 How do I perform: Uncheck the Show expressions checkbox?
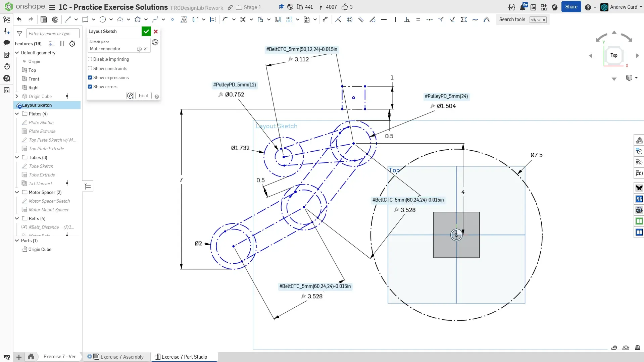click(x=90, y=77)
